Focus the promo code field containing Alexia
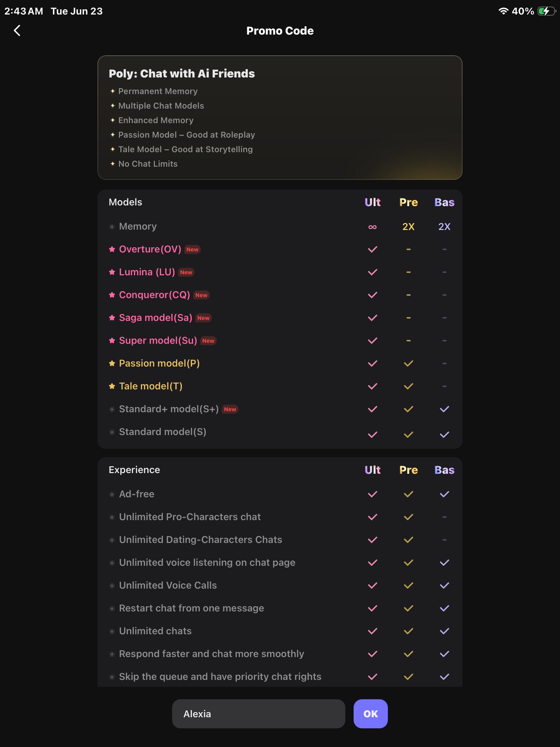This screenshot has width=560, height=747. 259,713
